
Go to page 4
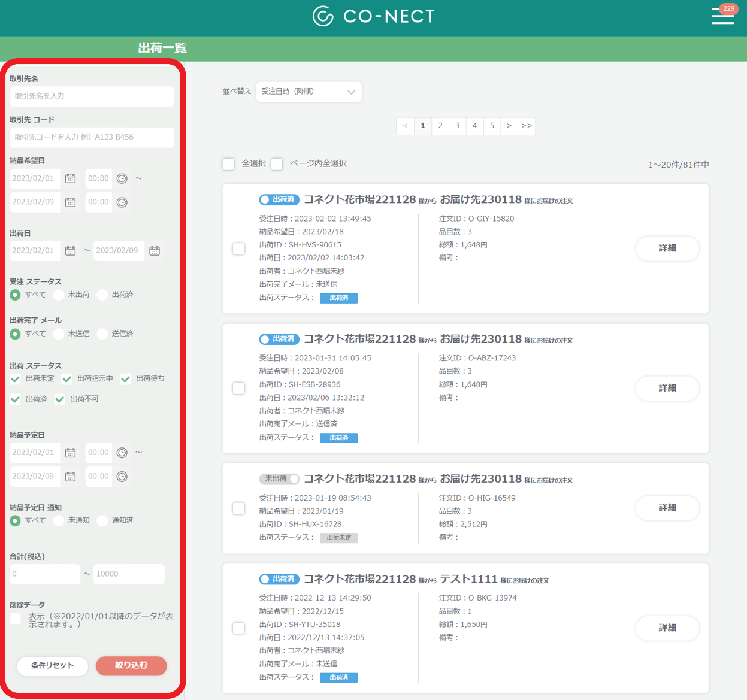[474, 126]
